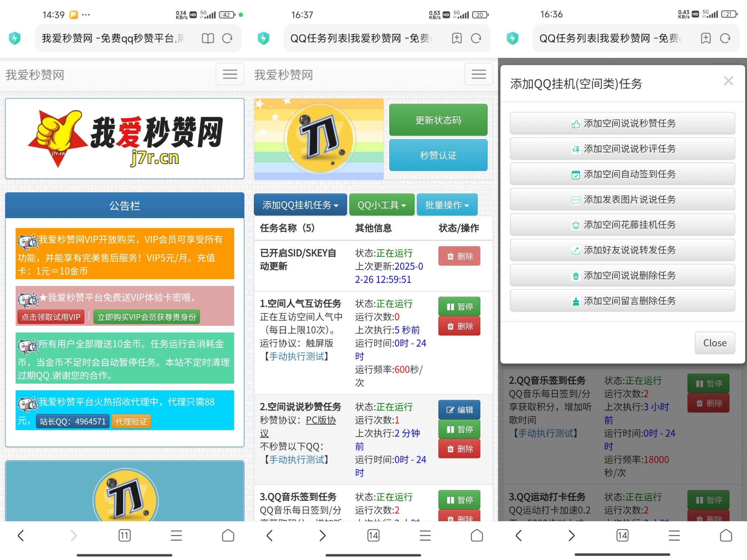Open 手动执行测试 link for 空间人气互访任务
Viewport: 747px width, 560px height.
pos(297,356)
